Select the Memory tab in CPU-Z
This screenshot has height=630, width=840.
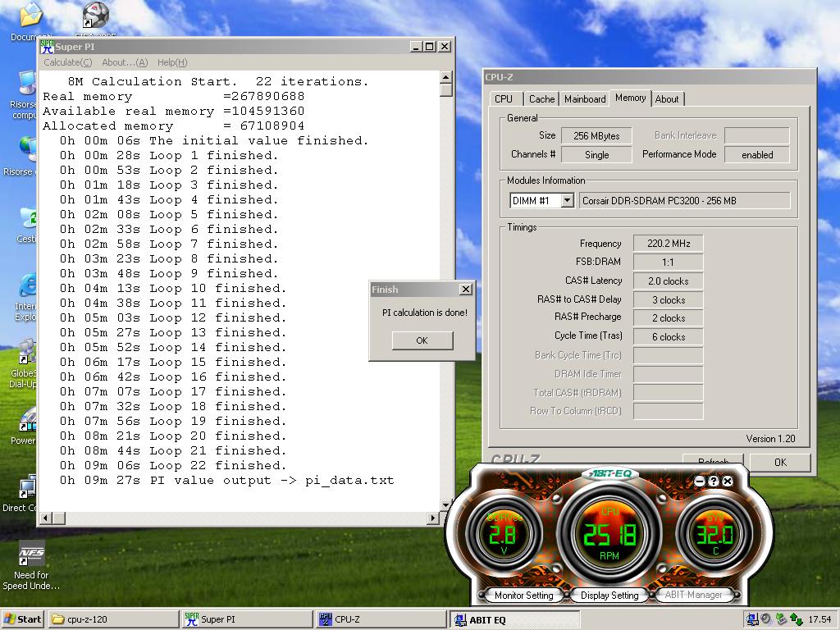pyautogui.click(x=630, y=98)
